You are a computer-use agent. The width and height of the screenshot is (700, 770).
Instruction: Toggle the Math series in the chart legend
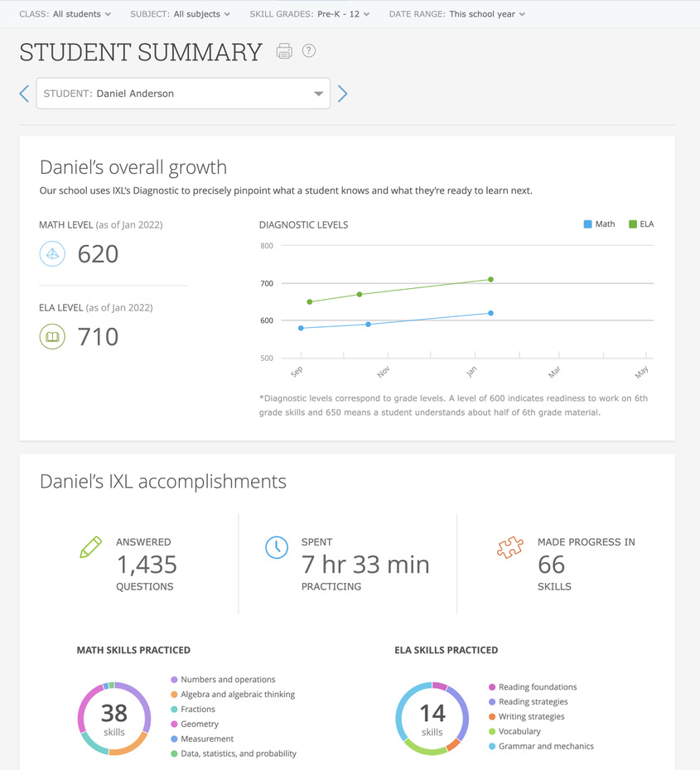click(598, 224)
